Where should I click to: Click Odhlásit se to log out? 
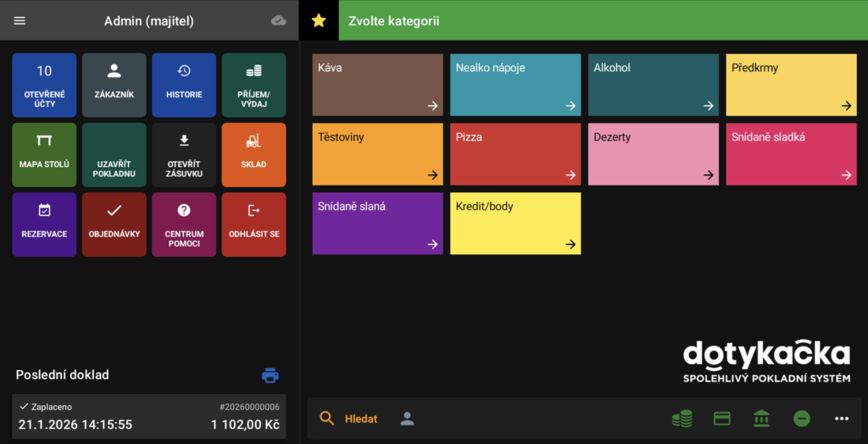pyautogui.click(x=253, y=224)
